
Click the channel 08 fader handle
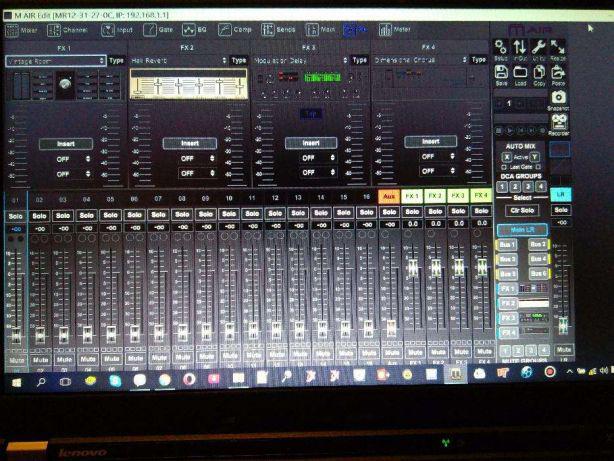182,330
